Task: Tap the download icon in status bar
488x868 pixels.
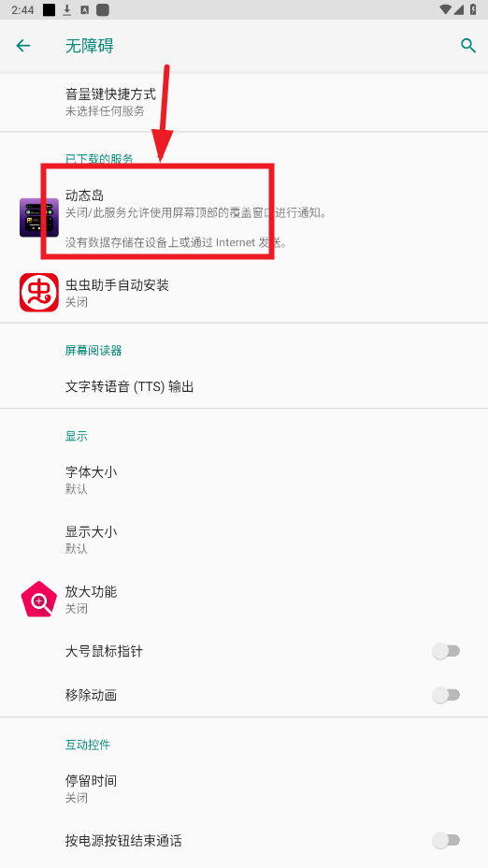Action: click(x=67, y=9)
